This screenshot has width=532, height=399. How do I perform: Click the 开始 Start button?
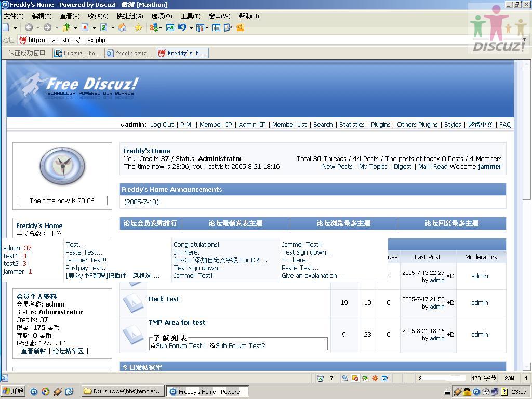coord(13,391)
